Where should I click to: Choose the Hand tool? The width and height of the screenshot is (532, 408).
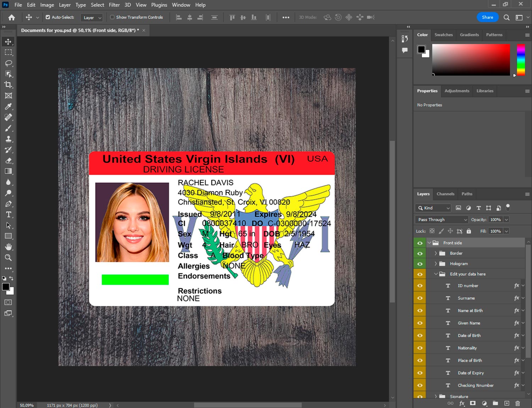click(x=9, y=247)
